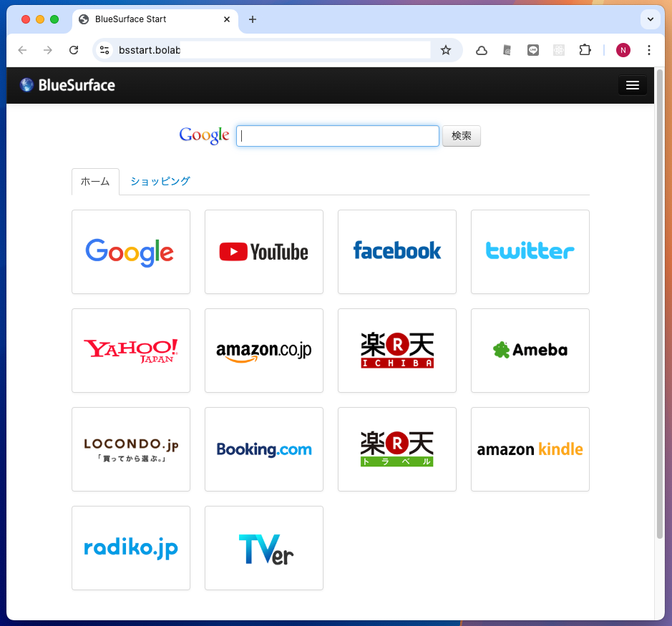Image resolution: width=672 pixels, height=626 pixels.
Task: Bookmark this page with the star icon
Action: (x=446, y=50)
